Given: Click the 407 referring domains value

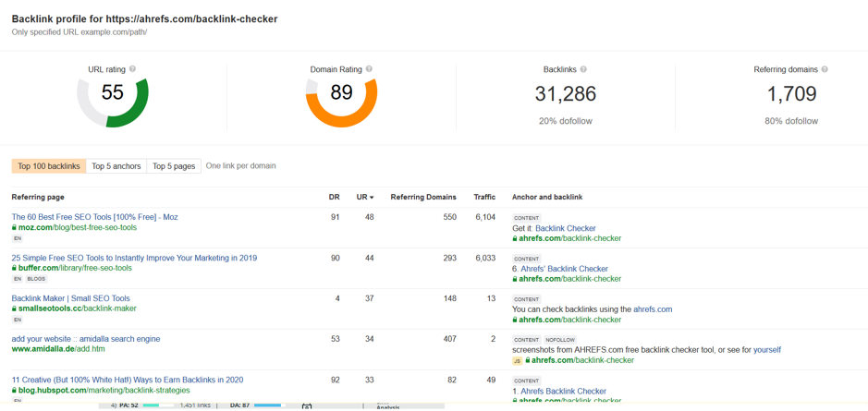Looking at the screenshot, I should (449, 339).
